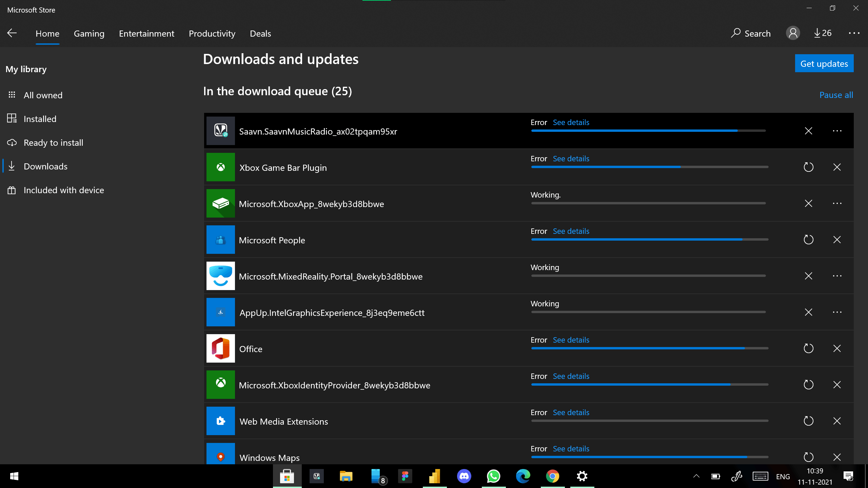The width and height of the screenshot is (868, 488).
Task: See details for XboxIdentityProvider error
Action: [571, 376]
